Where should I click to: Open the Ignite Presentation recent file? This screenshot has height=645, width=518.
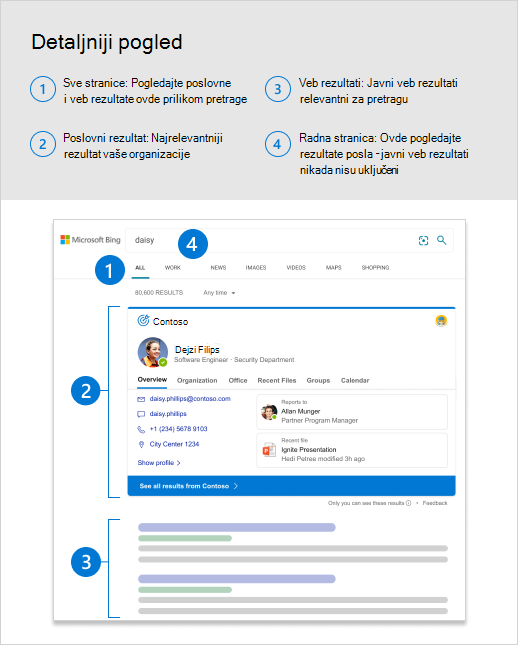(x=352, y=450)
